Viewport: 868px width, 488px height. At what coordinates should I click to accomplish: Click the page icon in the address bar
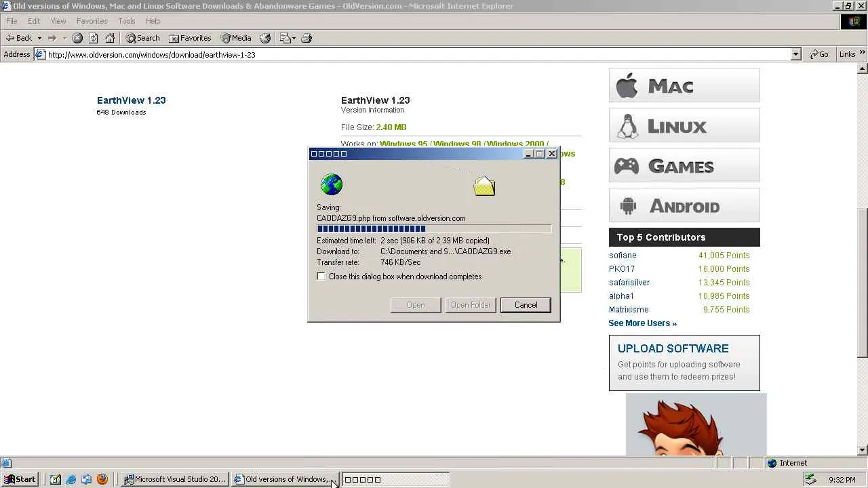coord(40,54)
